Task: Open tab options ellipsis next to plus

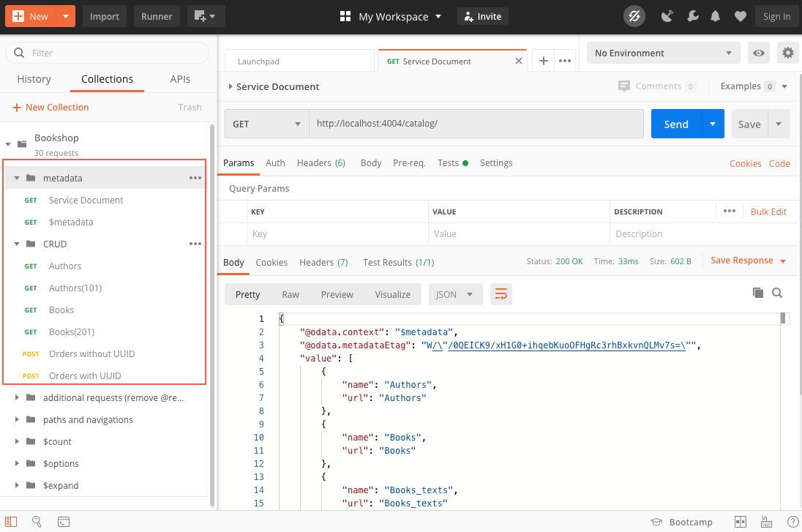Action: coord(565,61)
